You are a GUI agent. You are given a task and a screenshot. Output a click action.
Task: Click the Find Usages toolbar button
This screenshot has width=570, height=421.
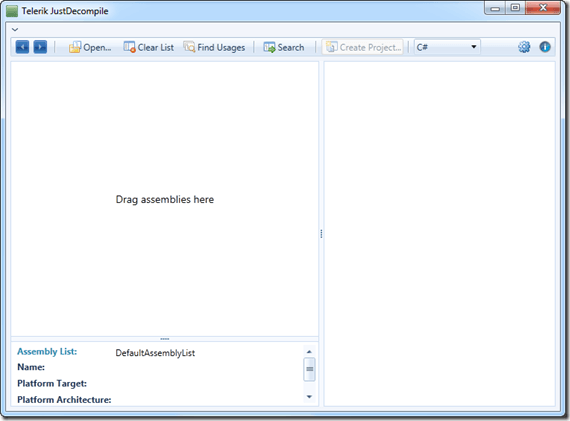coord(214,47)
